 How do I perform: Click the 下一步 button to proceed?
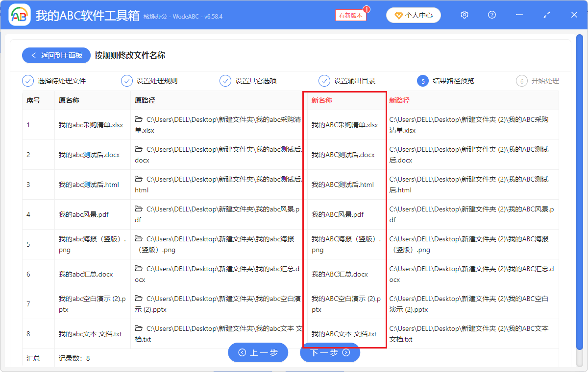330,352
